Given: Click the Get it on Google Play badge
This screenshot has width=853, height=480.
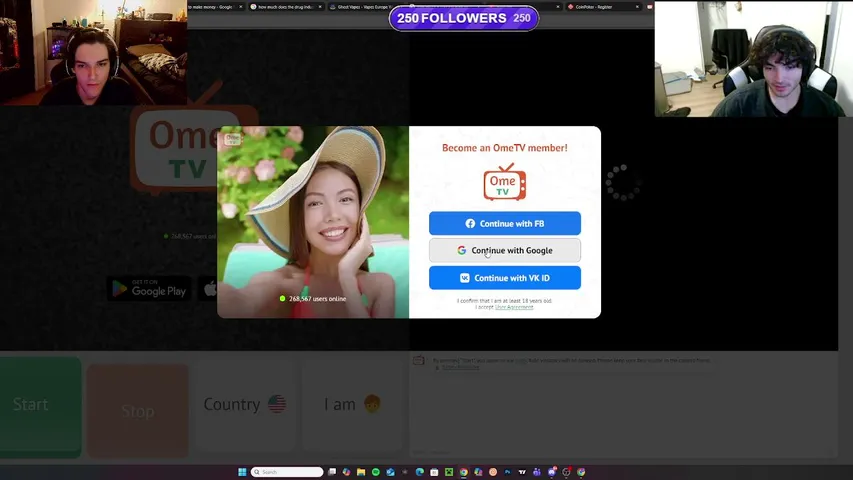Looking at the screenshot, I should point(149,288).
